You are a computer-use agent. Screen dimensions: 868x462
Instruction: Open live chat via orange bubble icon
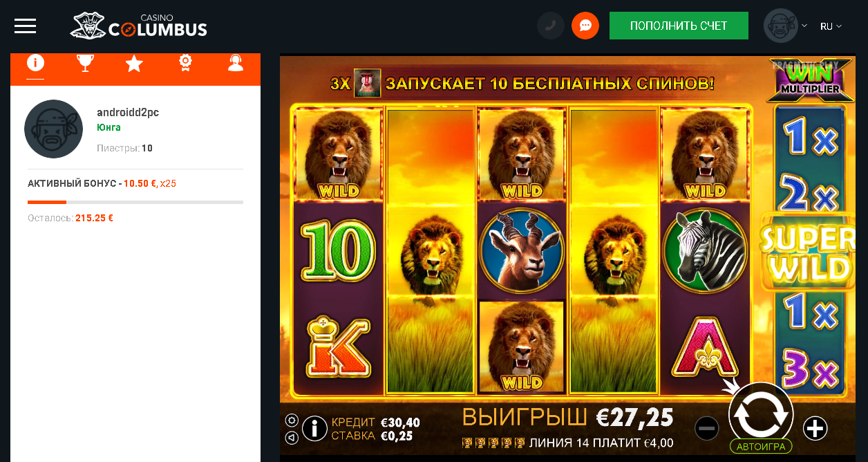pyautogui.click(x=585, y=26)
